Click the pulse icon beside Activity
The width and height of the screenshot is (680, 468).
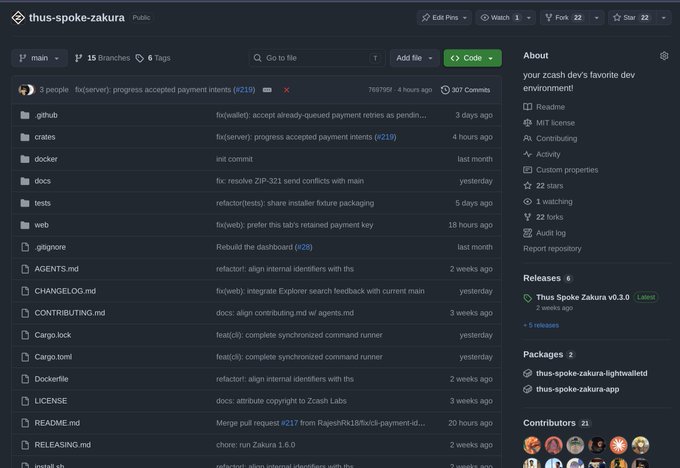pos(527,154)
